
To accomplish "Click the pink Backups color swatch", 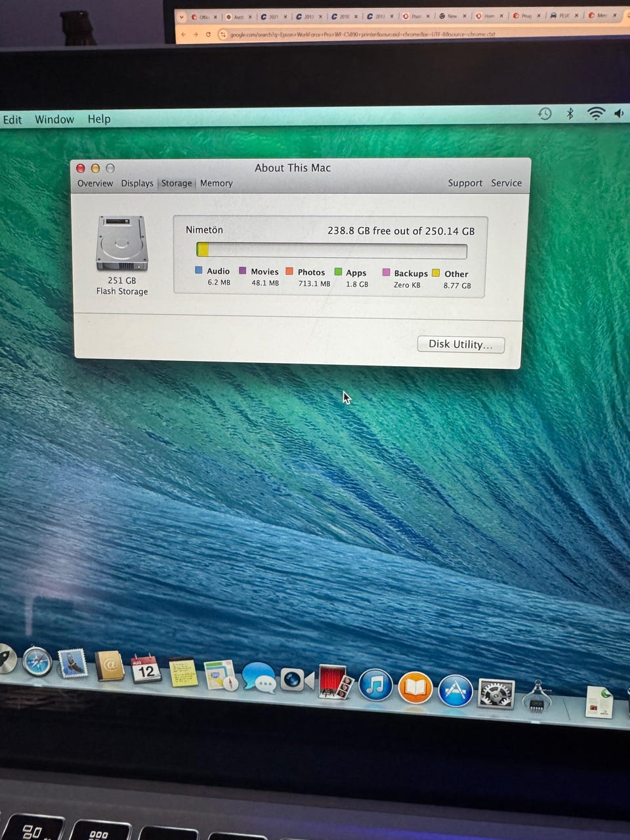I will pos(386,272).
